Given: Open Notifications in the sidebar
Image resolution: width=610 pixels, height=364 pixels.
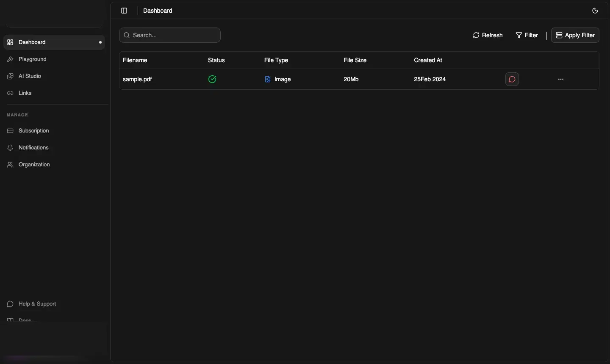Looking at the screenshot, I should 54,148.
